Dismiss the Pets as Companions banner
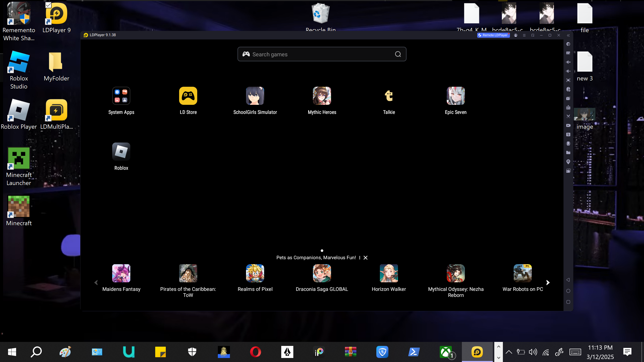This screenshot has width=644, height=362. click(366, 258)
